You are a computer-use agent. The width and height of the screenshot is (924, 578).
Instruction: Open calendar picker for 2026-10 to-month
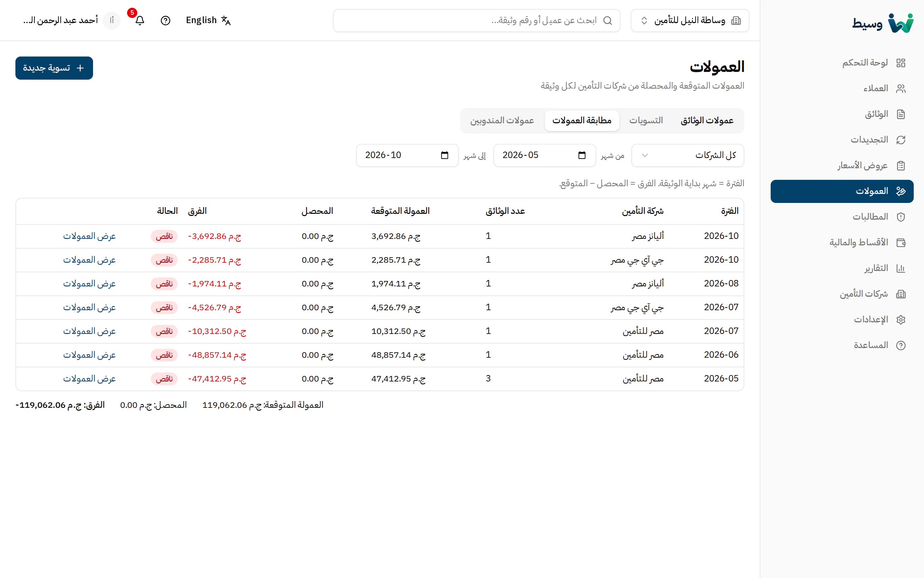[x=444, y=155]
